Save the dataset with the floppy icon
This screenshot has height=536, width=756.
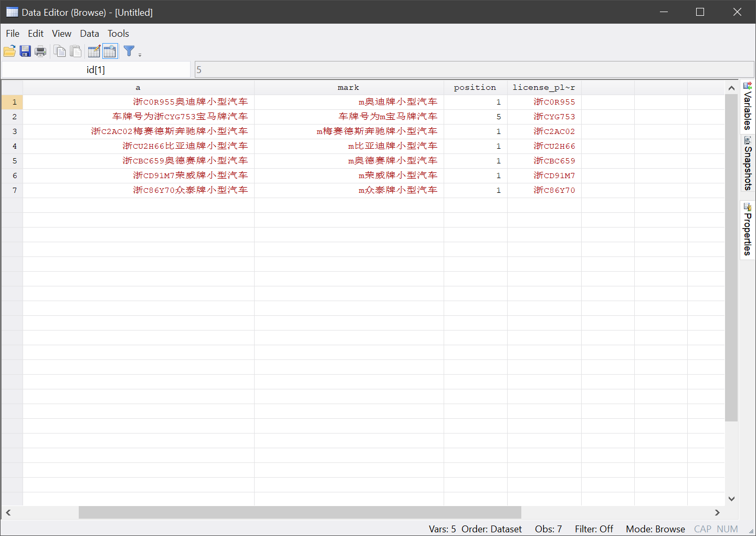(25, 51)
